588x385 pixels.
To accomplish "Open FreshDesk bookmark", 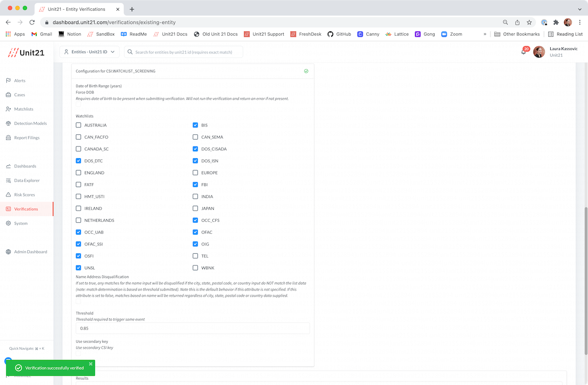I will point(306,34).
